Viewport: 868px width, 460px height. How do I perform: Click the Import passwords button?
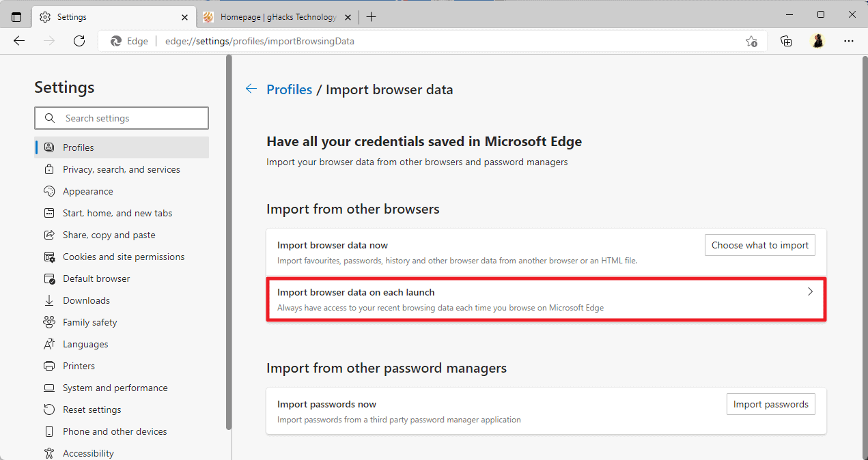(770, 404)
